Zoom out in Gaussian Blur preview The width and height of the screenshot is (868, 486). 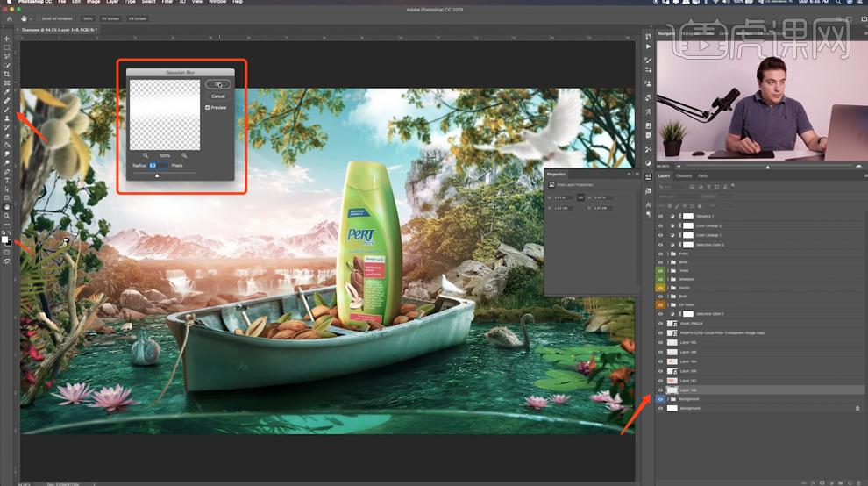[146, 155]
